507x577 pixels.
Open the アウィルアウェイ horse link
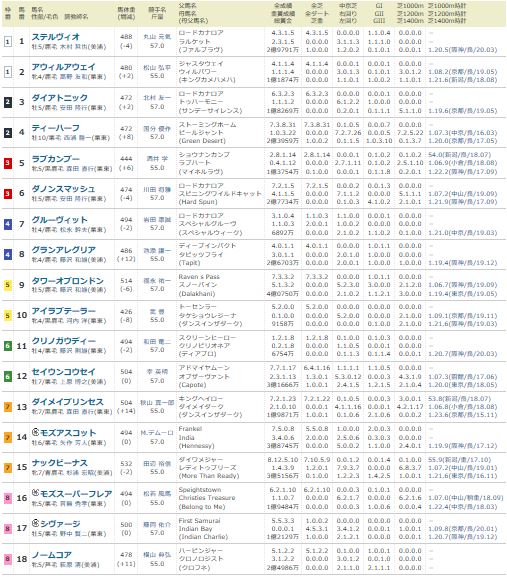tap(63, 67)
